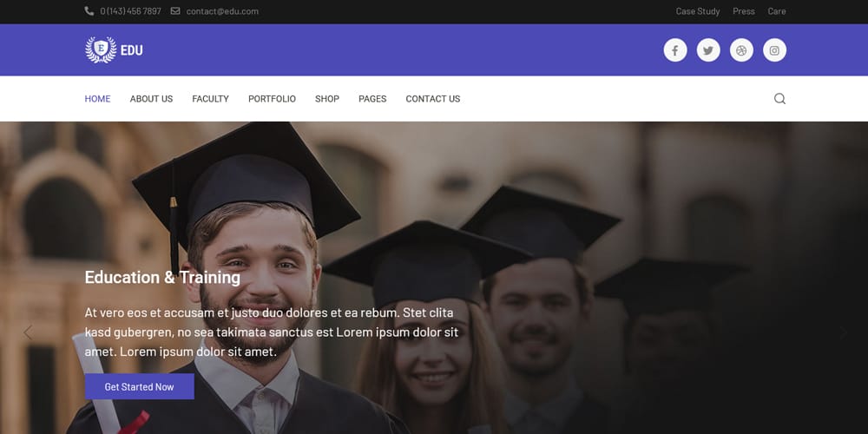Open the About Us menu item
The height and width of the screenshot is (434, 868).
click(151, 99)
